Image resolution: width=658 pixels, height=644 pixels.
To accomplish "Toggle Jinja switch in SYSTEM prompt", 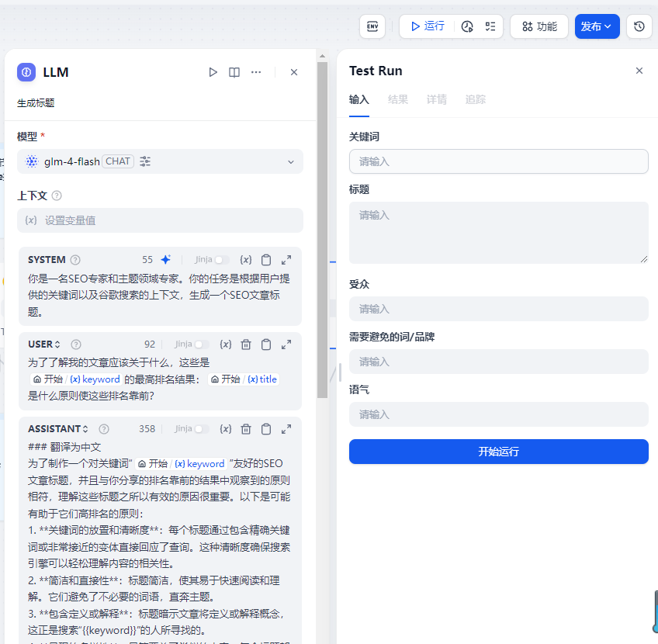I will coord(221,260).
